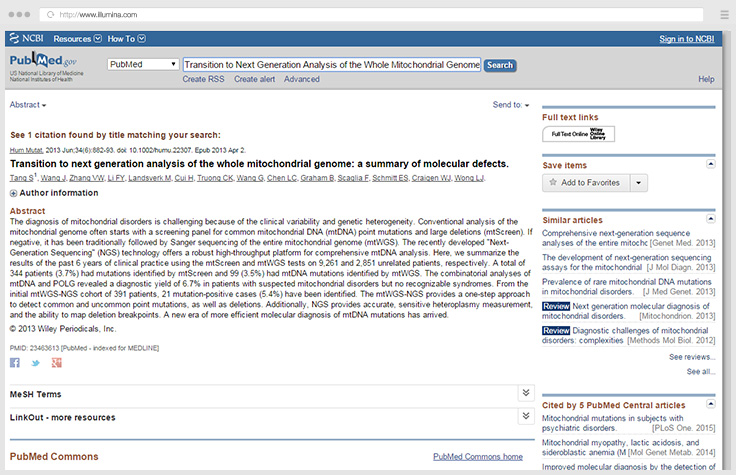
Task: Click inside the PubMed search text field
Action: [331, 65]
